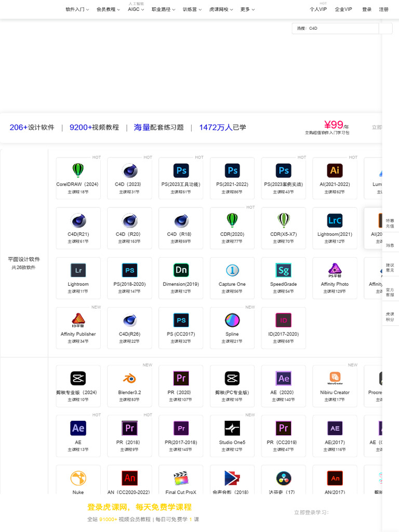399x532 pixels.
Task: Click the 登录 link
Action: coord(367,9)
